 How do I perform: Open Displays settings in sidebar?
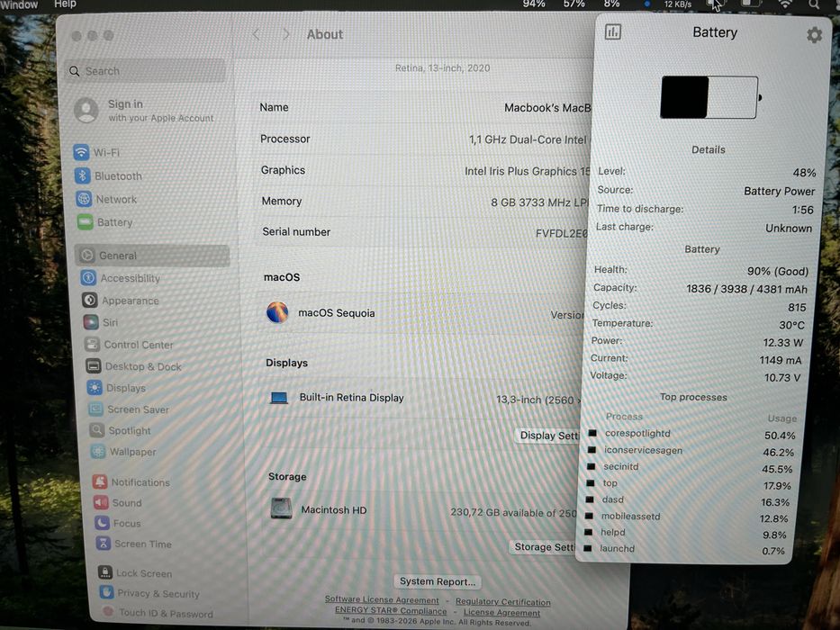(116, 388)
